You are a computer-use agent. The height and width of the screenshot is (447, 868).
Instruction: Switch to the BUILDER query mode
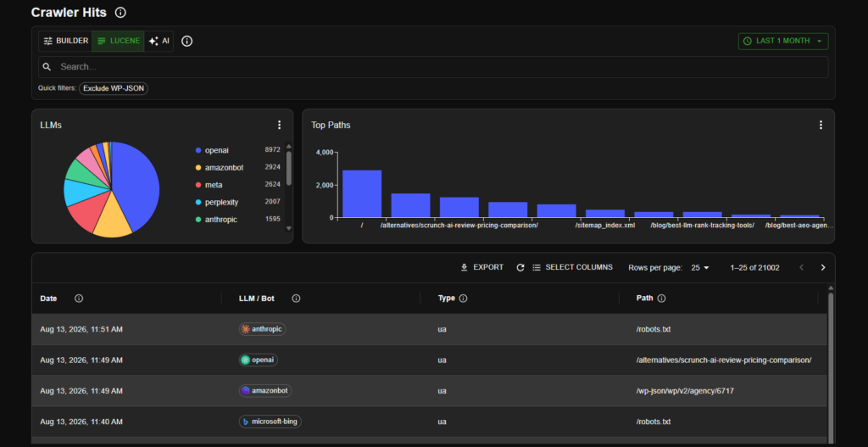pos(65,41)
